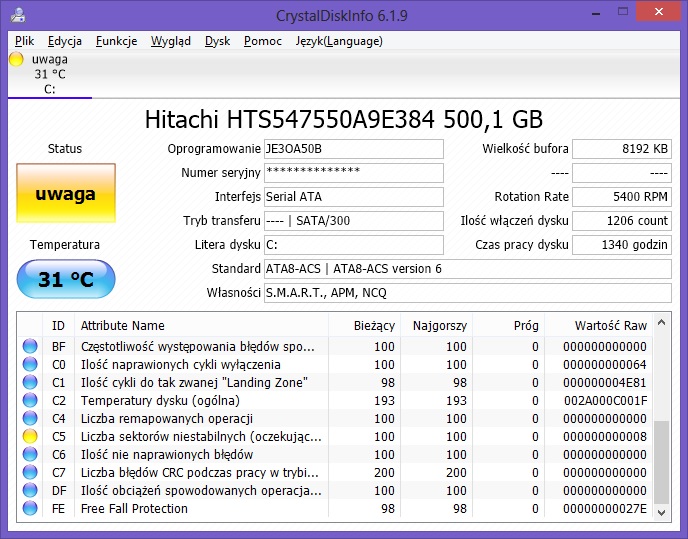Open the Wygląd menu
Screen dimensions: 688x539
pos(171,41)
